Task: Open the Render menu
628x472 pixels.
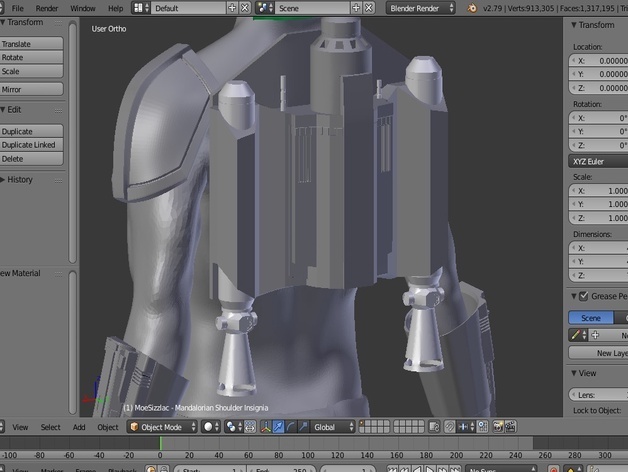Action: [47, 8]
